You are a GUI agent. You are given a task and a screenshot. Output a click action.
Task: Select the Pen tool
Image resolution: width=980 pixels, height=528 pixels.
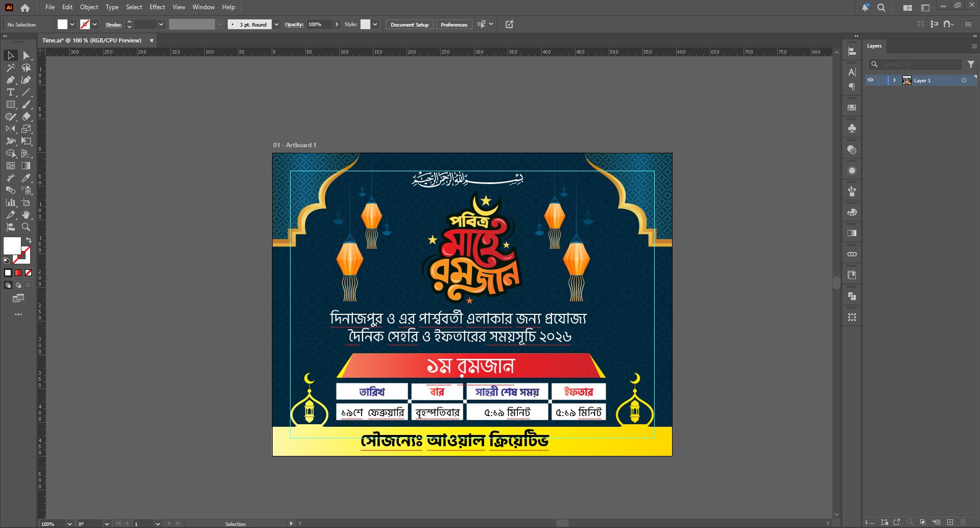(x=10, y=80)
